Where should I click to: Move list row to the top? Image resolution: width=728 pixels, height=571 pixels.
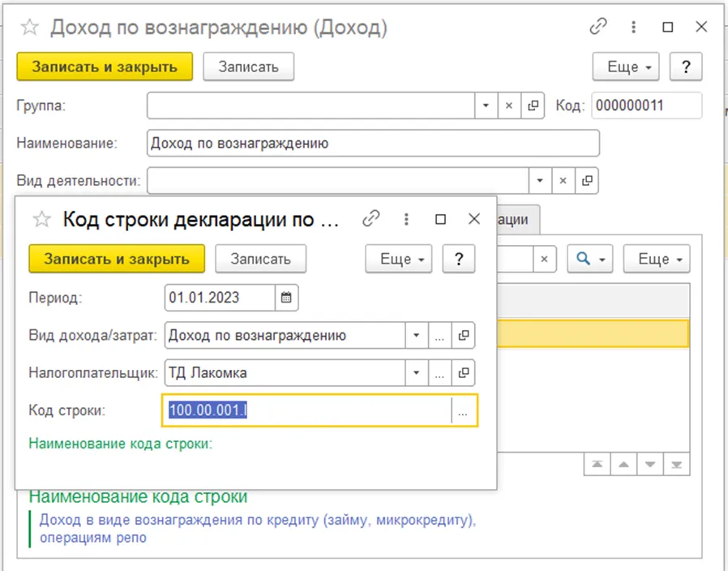point(597,464)
